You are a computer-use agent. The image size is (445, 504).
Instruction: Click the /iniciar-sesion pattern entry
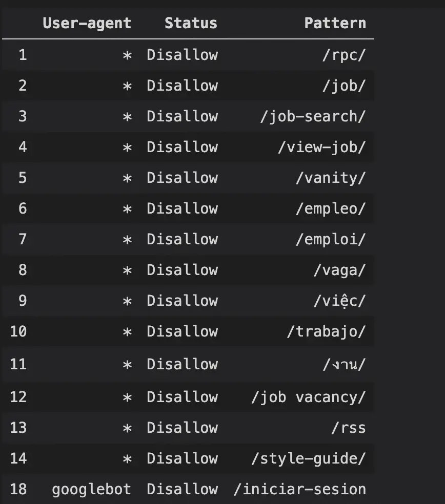300,490
